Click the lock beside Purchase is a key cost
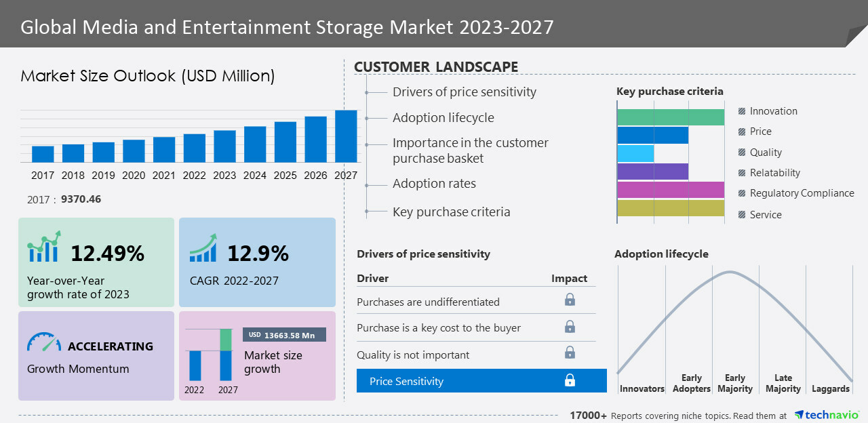The width and height of the screenshot is (868, 423). 570,327
